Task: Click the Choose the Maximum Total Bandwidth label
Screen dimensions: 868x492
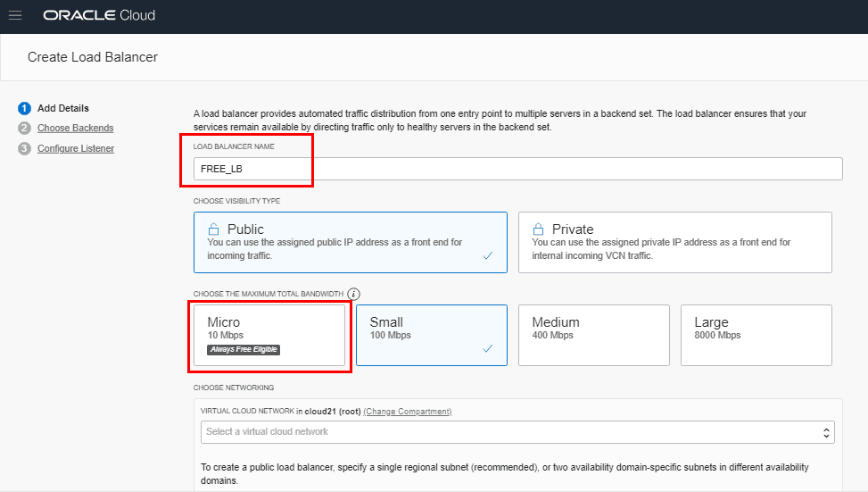Action: point(269,294)
